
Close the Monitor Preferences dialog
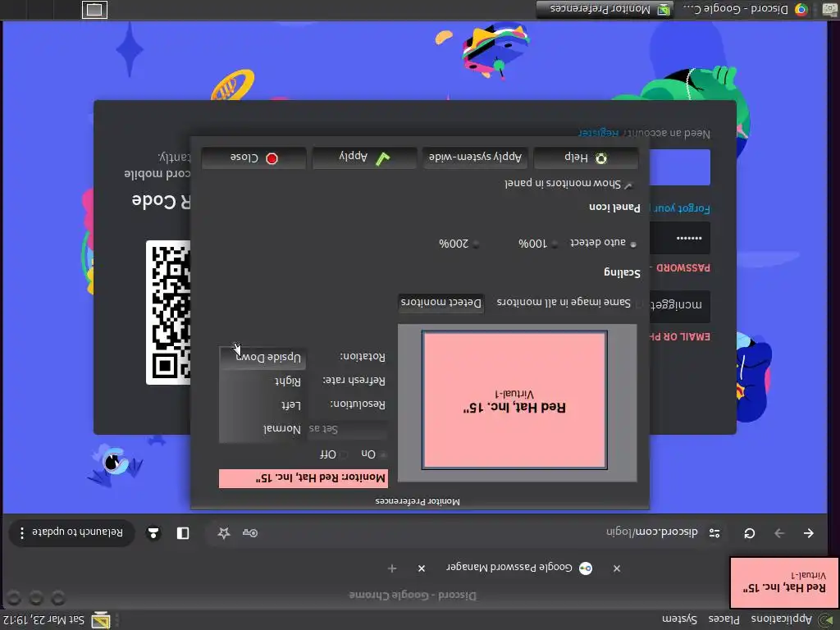(254, 158)
